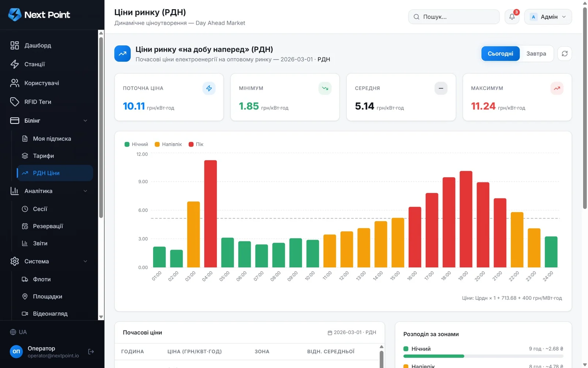Image resolution: width=588 pixels, height=368 pixels.
Task: Toggle the Пік legend series
Action: (x=196, y=144)
